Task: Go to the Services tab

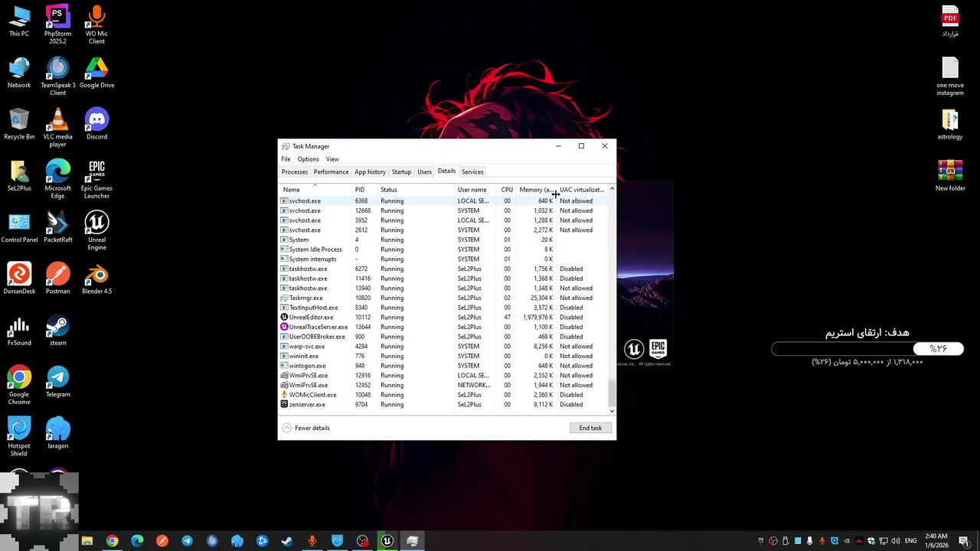Action: [472, 172]
